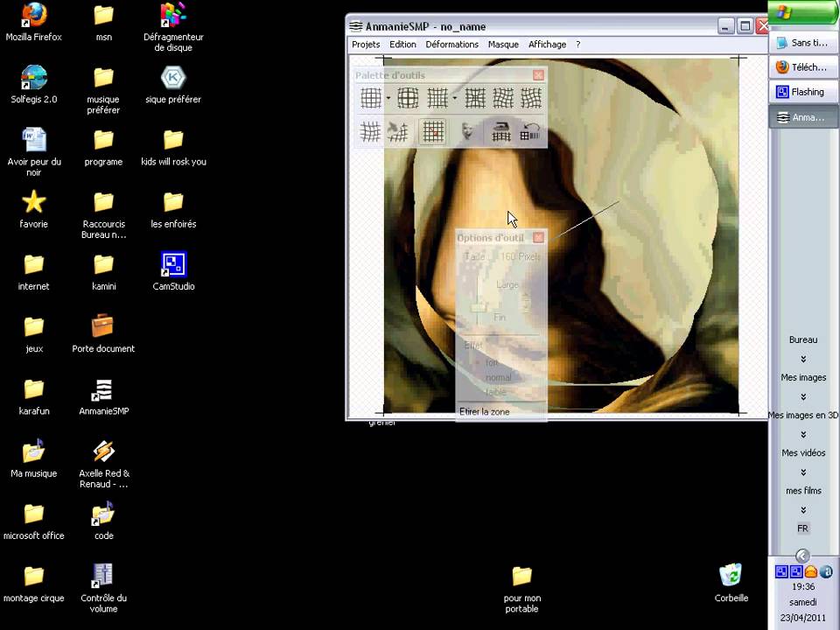Click the 'Large' slider label
Image resolution: width=840 pixels, height=630 pixels.
tap(507, 284)
